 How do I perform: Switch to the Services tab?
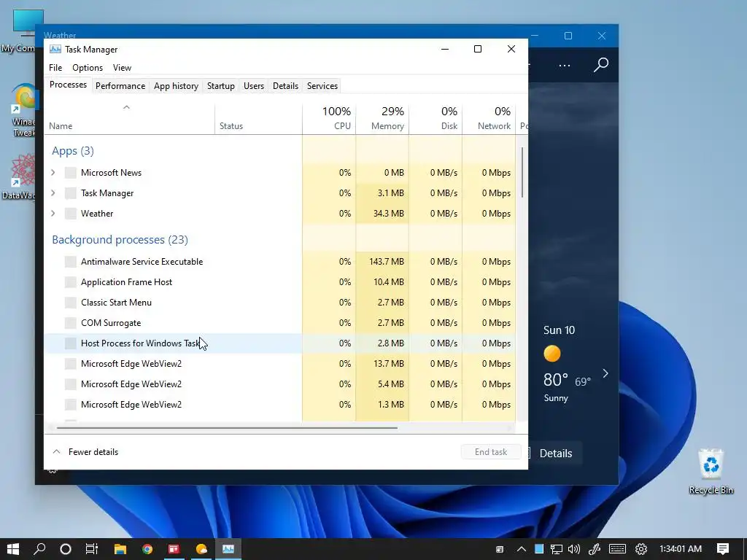(x=322, y=86)
